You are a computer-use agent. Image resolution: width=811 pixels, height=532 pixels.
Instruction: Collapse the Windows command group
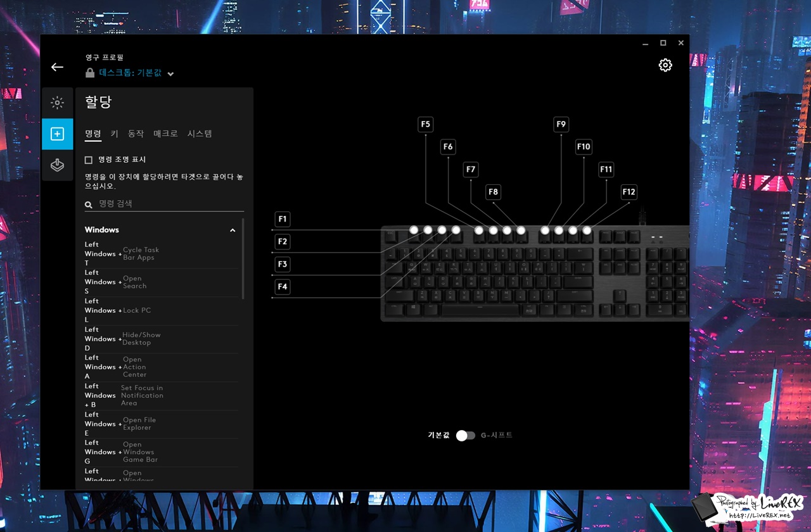[x=233, y=231]
